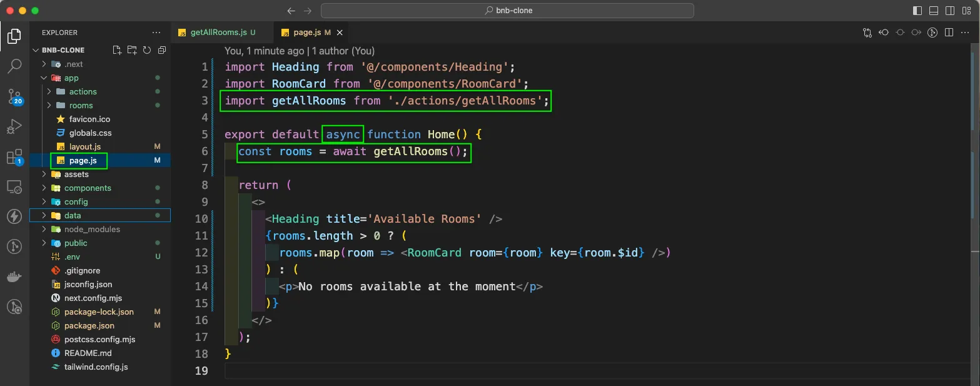980x386 pixels.
Task: Click New File icon in BNB-CLONE header
Action: tap(117, 50)
